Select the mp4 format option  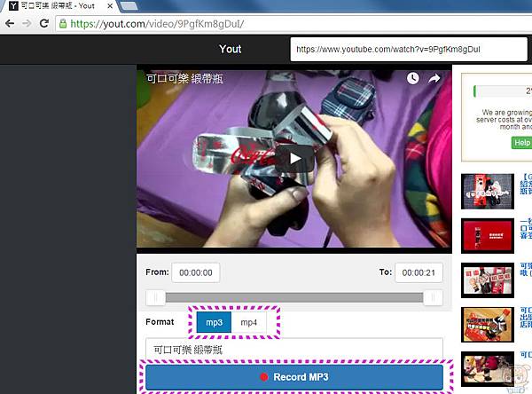248,322
